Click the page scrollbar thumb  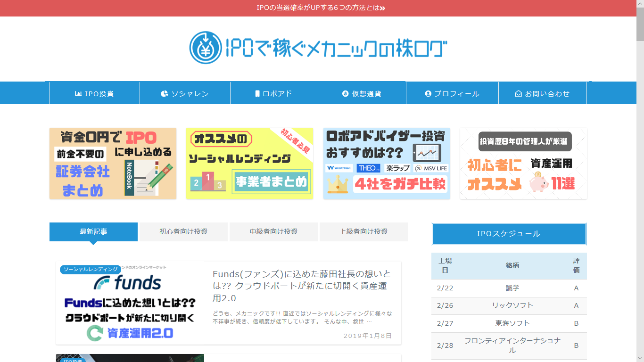tap(640, 25)
